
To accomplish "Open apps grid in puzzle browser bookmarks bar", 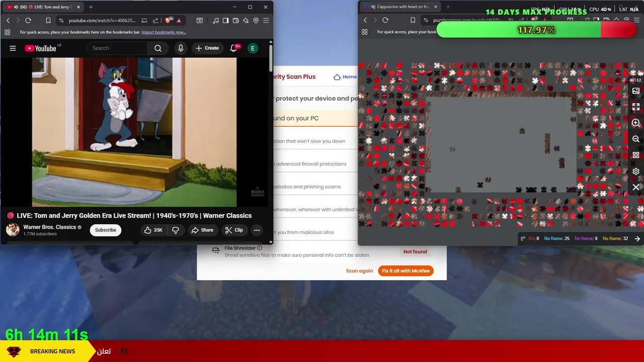I will pyautogui.click(x=365, y=32).
